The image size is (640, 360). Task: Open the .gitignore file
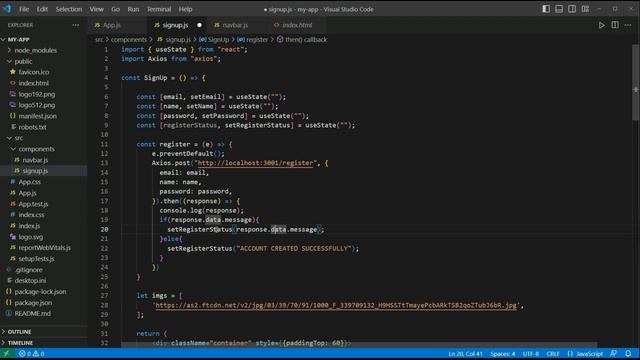[28, 270]
